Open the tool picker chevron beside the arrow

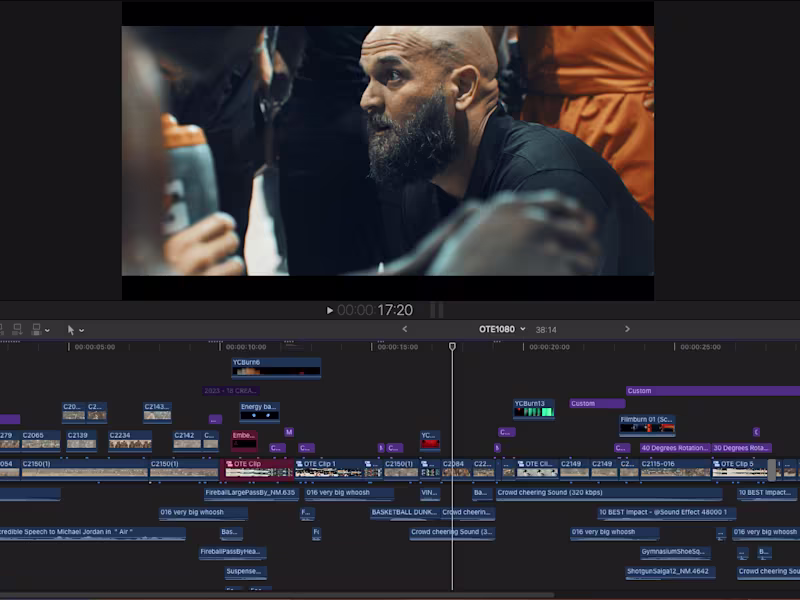(82, 331)
